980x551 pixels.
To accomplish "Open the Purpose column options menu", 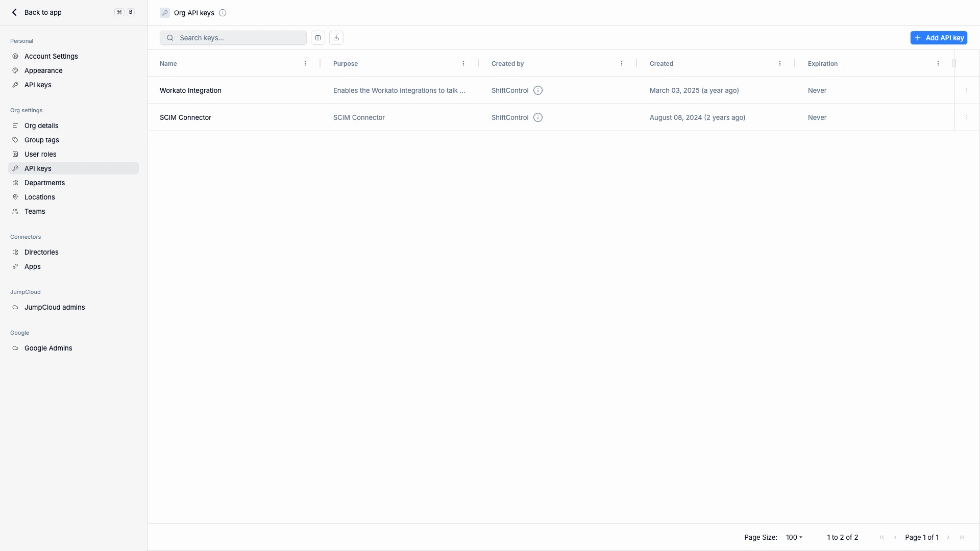I will pos(463,64).
